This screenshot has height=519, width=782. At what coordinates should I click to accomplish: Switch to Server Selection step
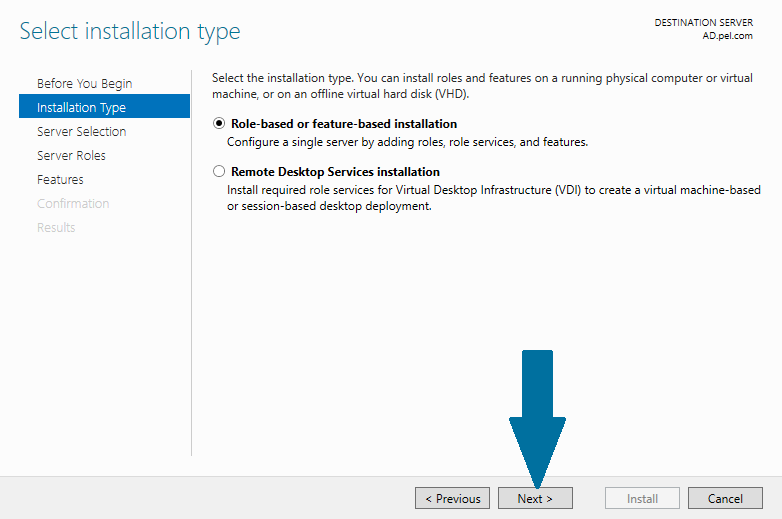pyautogui.click(x=81, y=132)
